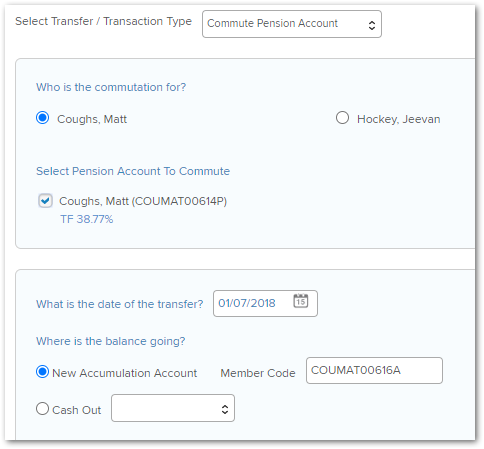Click Select Pension Account To Commute heading
The image size is (484, 449).
tap(133, 171)
